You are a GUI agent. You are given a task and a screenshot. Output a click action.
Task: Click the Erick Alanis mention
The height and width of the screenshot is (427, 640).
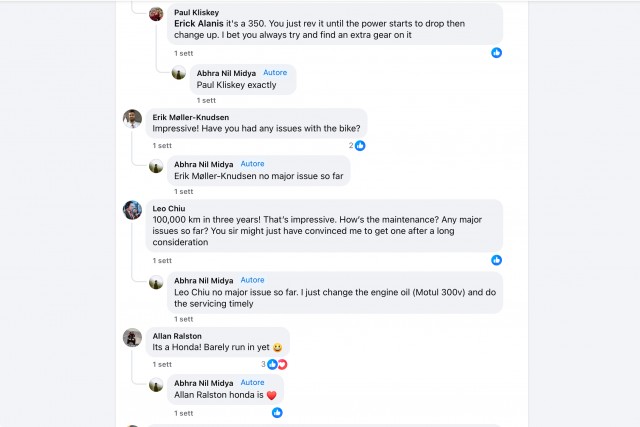click(x=198, y=23)
